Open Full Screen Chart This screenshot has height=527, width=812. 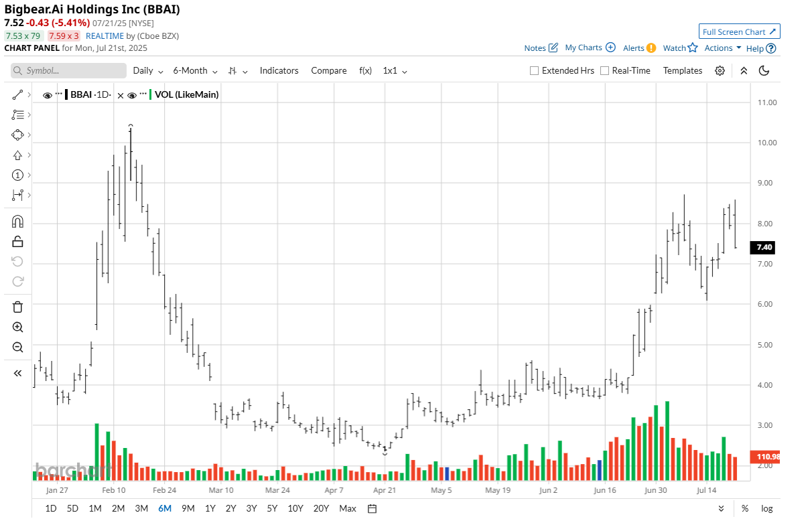739,31
